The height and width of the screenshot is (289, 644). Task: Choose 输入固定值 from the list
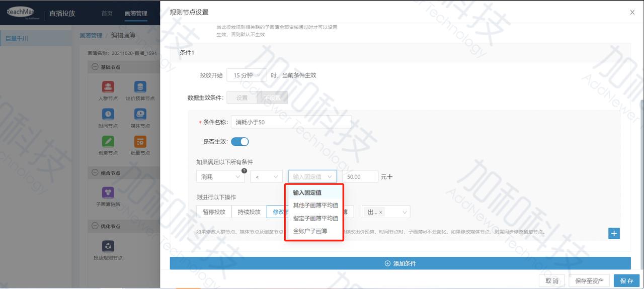(314, 192)
